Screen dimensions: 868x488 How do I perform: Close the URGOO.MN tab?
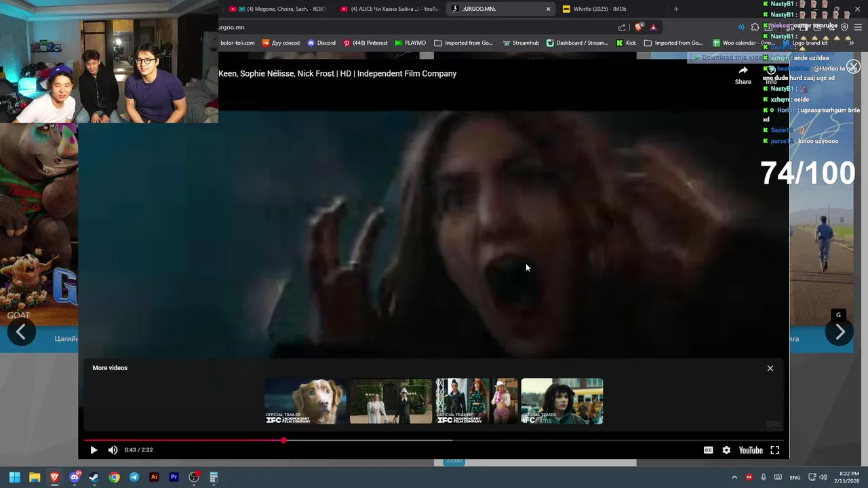548,9
